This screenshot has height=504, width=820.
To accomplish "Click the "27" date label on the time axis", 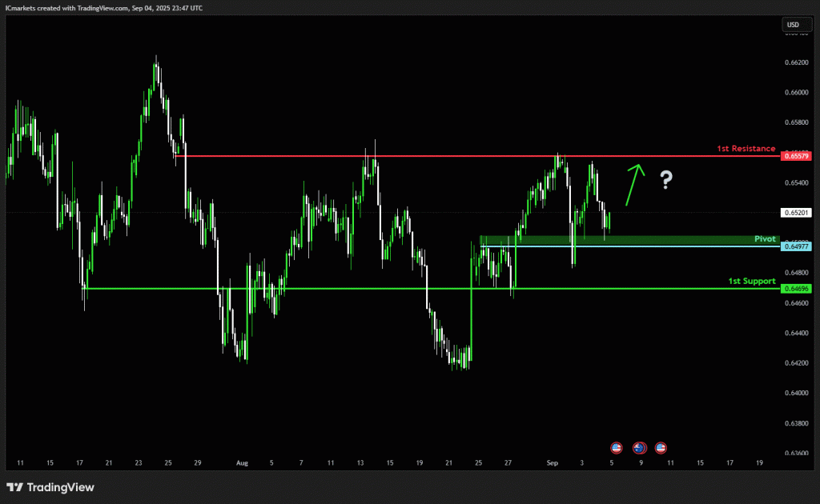I will [508, 462].
